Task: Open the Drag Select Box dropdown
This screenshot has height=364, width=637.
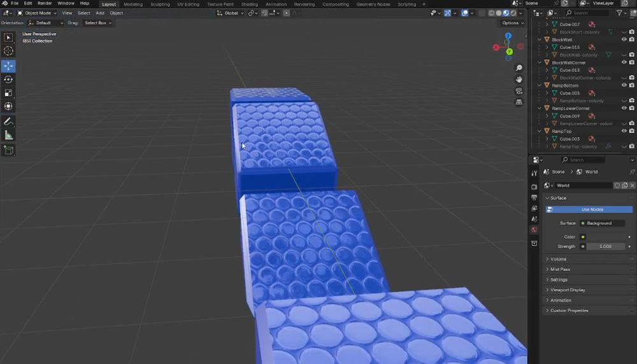Action: coord(98,23)
